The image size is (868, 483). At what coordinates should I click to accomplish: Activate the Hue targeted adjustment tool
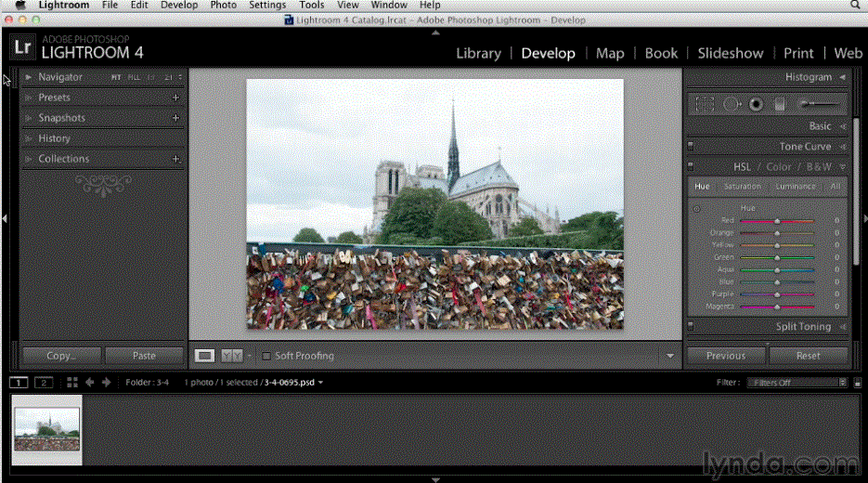click(x=697, y=209)
